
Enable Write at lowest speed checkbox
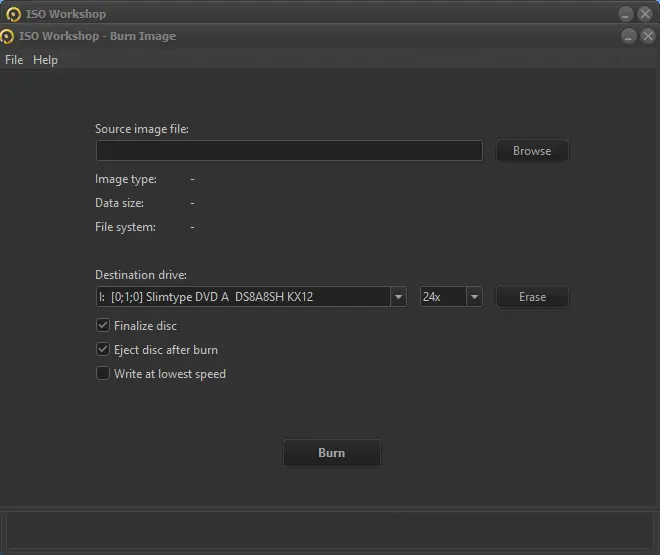click(x=103, y=373)
